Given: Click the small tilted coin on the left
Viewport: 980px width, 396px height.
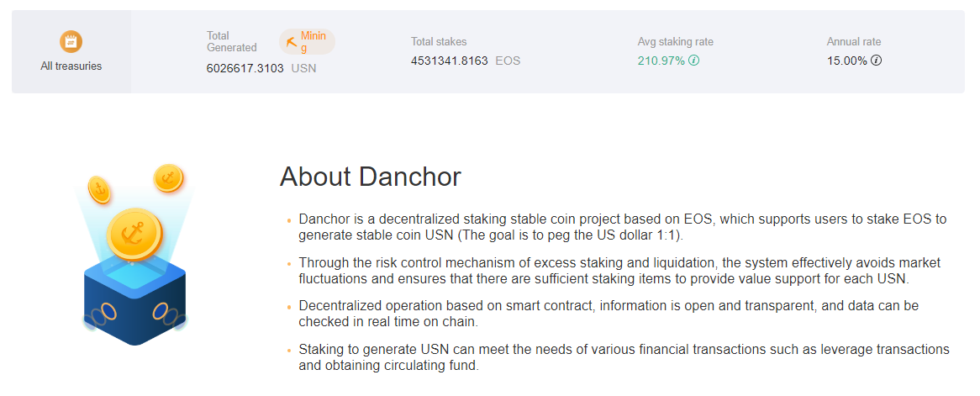Looking at the screenshot, I should [98, 189].
